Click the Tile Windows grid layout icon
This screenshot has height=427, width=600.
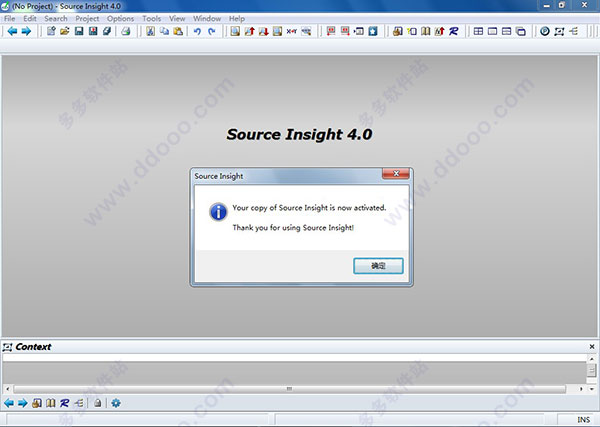(x=478, y=31)
